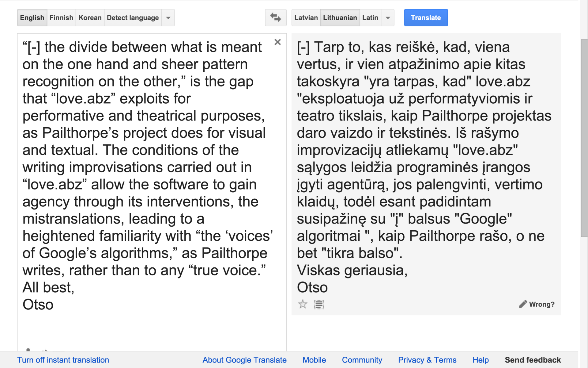
Task: Swap the source and target languages
Action: point(276,18)
